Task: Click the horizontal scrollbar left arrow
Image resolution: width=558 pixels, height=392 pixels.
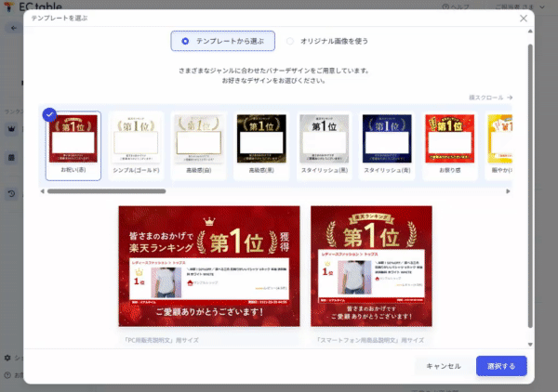Action: coord(43,191)
